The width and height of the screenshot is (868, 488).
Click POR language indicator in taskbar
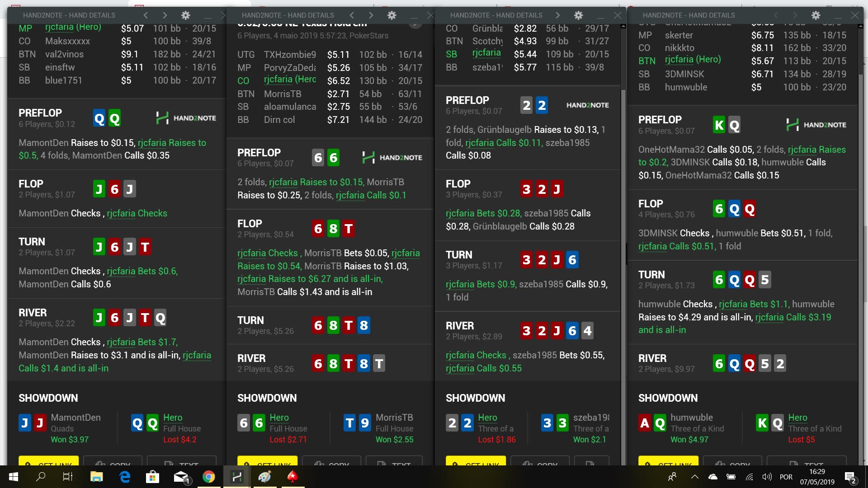coord(786,477)
